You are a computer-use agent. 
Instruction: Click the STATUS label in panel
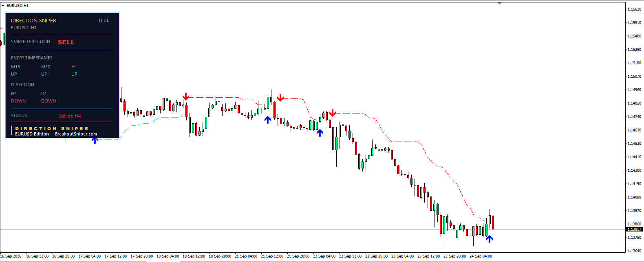tap(19, 116)
